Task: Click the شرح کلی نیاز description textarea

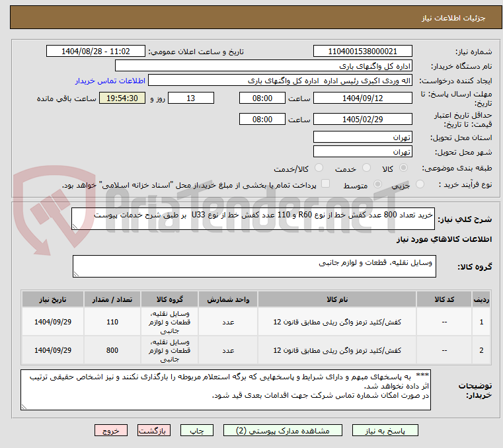Action: tap(253, 219)
